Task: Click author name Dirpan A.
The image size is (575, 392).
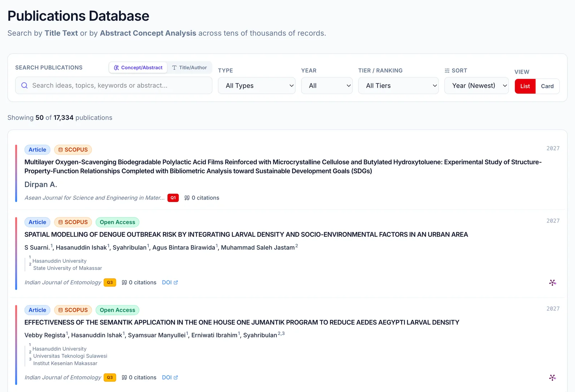Action: tap(41, 185)
